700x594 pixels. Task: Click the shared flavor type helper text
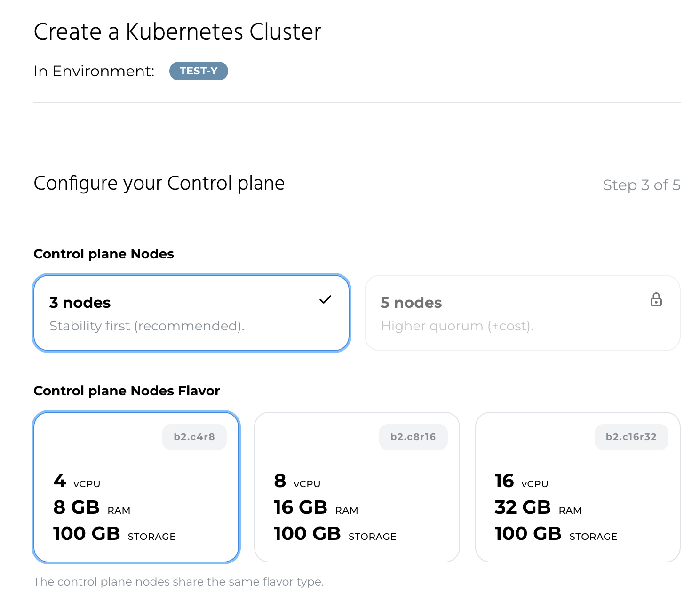point(178,582)
